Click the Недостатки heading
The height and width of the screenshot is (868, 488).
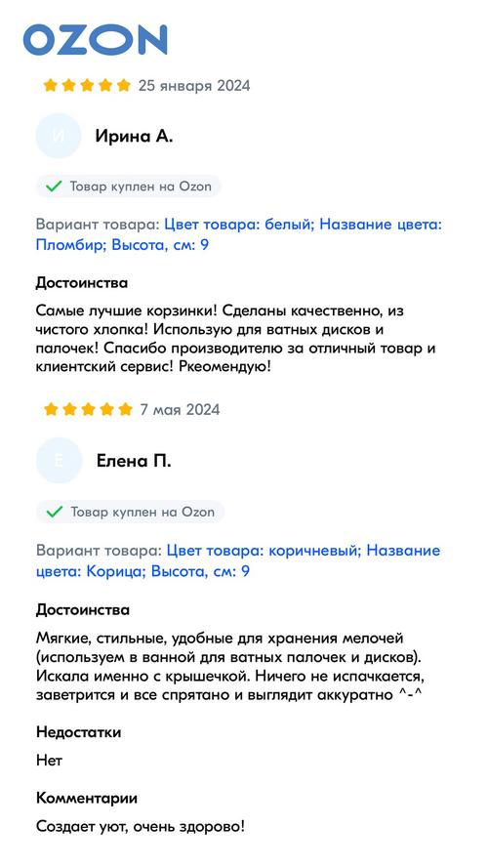(x=78, y=732)
